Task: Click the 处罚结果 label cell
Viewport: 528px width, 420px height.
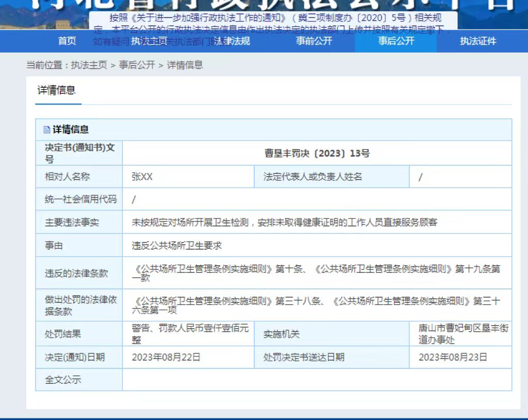Action: point(79,334)
